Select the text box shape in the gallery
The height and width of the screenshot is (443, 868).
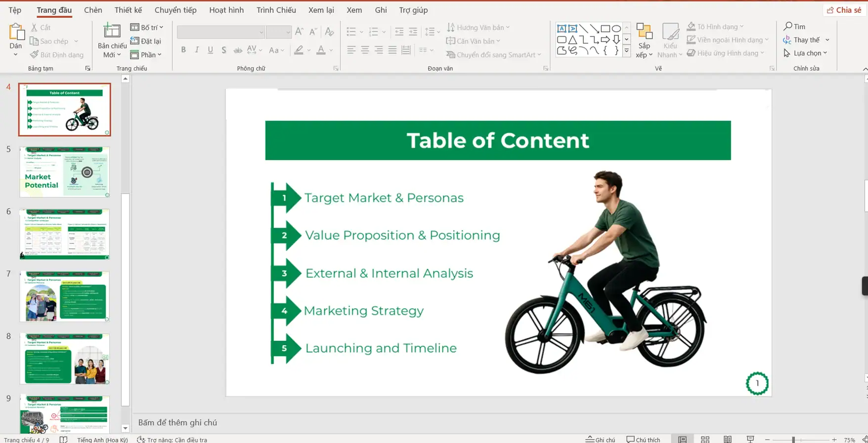pyautogui.click(x=562, y=29)
